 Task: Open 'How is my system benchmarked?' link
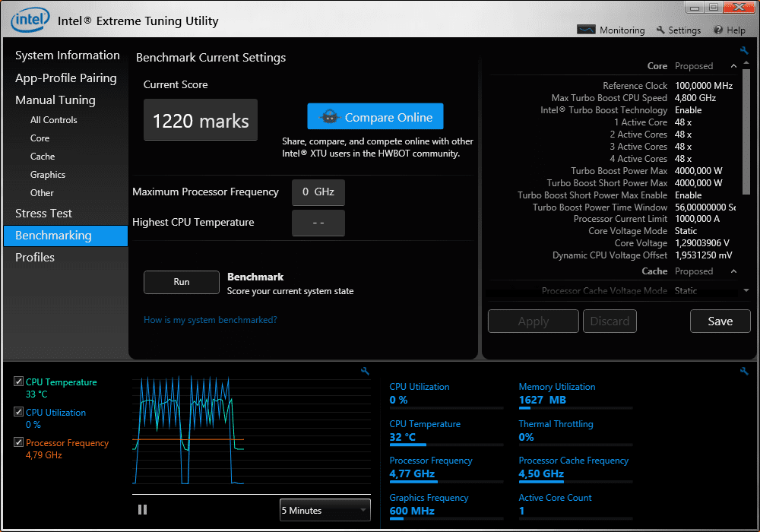point(211,320)
